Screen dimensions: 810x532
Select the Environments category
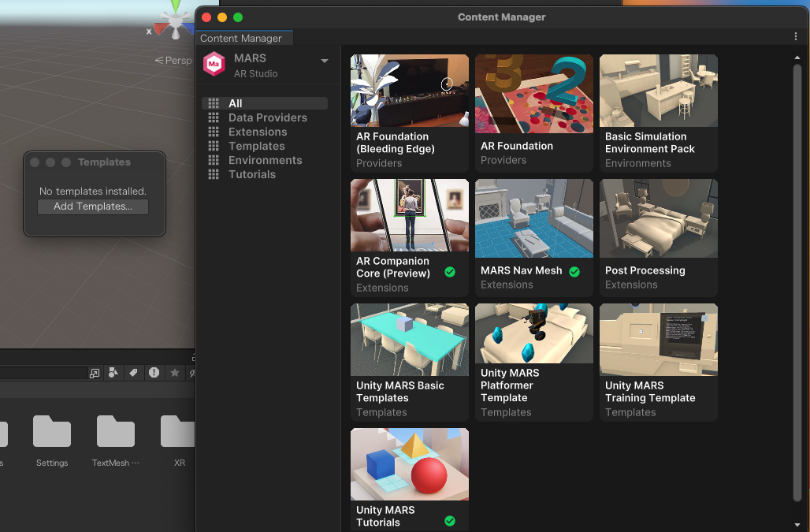coord(265,160)
